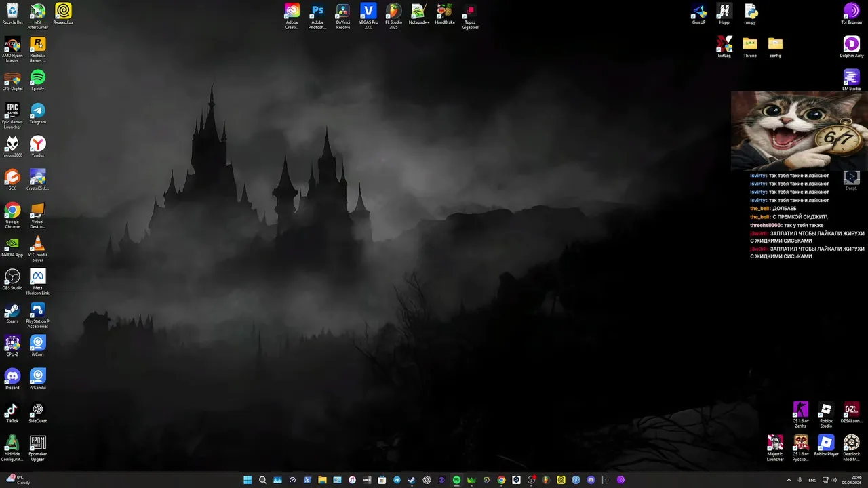Viewport: 868px width, 488px height.
Task: Open the Majestic Launcher shortcut
Action: [775, 448]
